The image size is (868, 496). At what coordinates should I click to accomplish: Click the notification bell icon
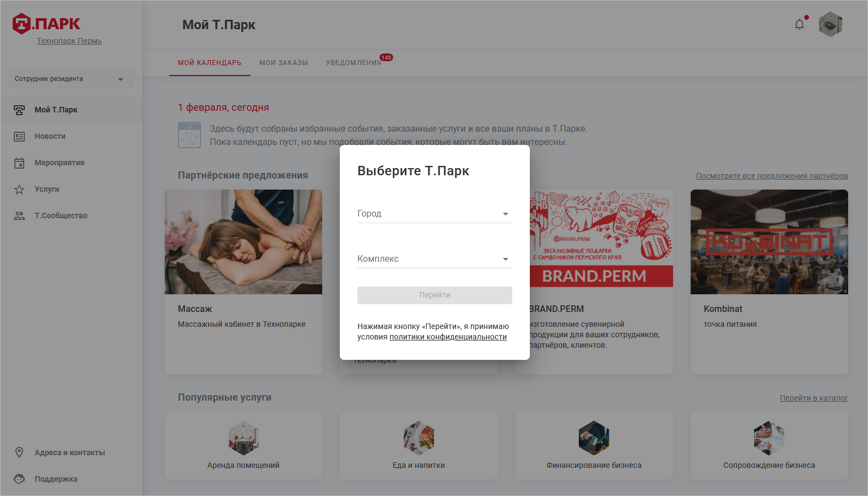click(x=799, y=25)
